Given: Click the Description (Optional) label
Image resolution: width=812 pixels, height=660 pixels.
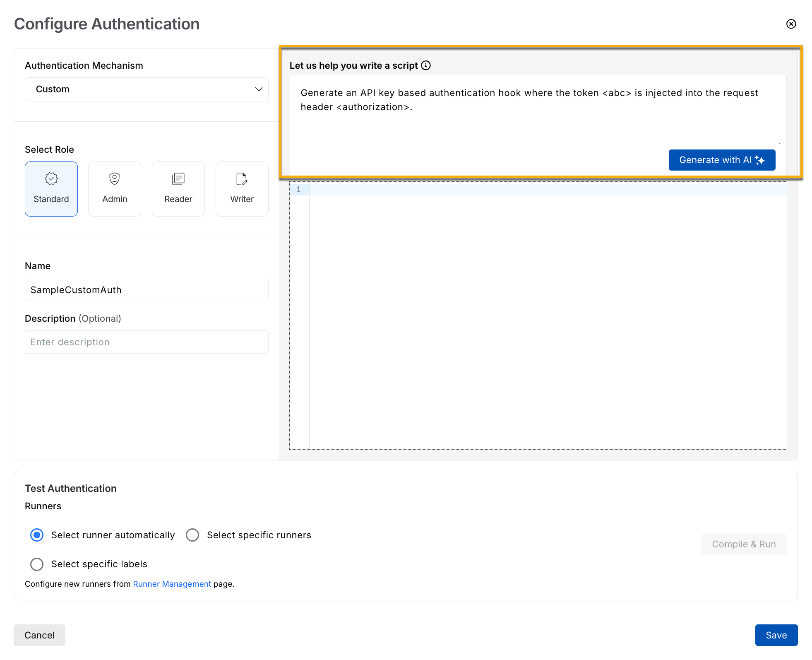Looking at the screenshot, I should click(73, 318).
